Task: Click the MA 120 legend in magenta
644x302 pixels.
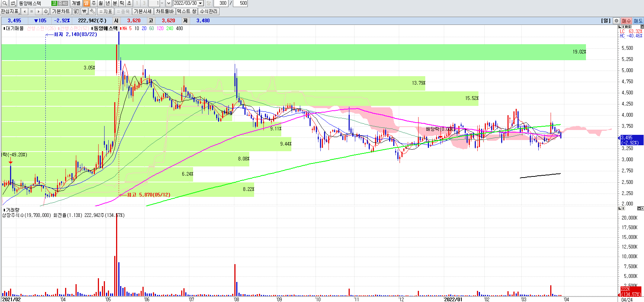Action: tap(160, 28)
